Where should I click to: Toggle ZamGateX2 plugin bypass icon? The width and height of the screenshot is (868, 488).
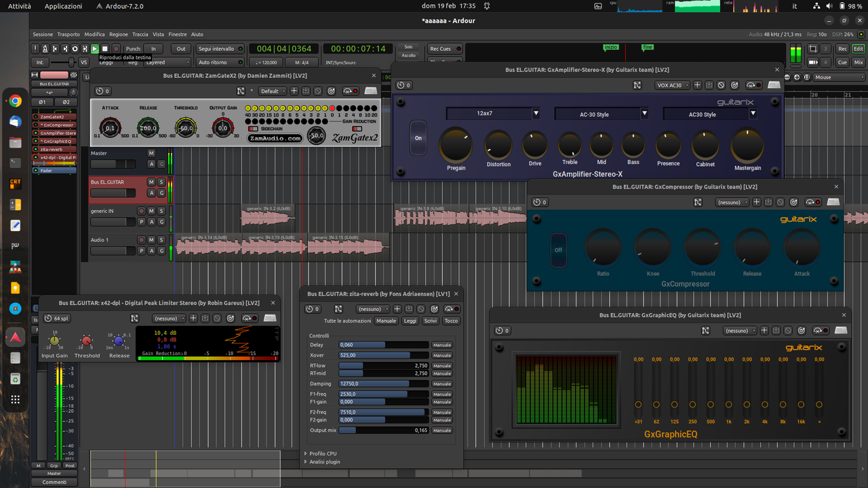coord(351,91)
